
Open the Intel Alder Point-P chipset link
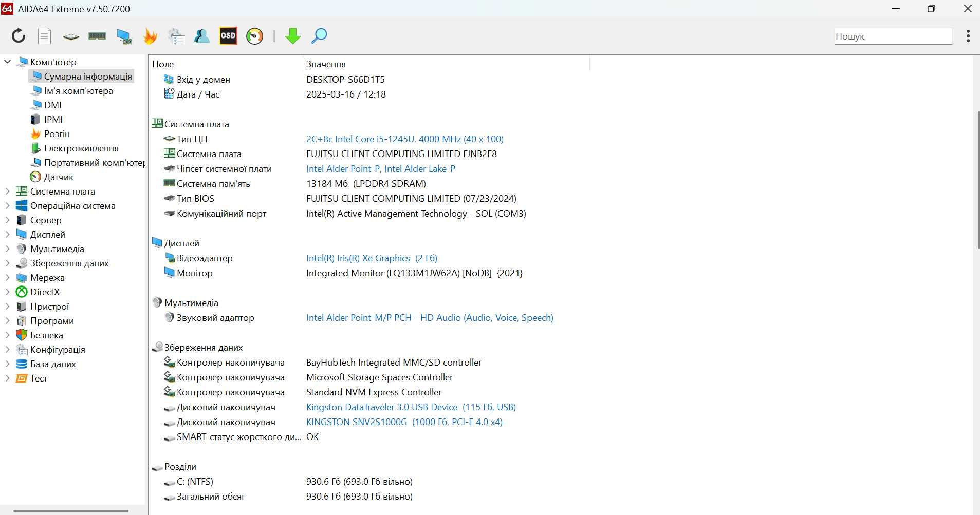pyautogui.click(x=381, y=168)
